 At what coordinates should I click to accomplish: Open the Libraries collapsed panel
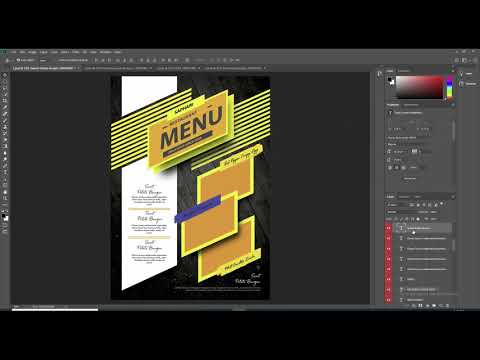coord(468,84)
